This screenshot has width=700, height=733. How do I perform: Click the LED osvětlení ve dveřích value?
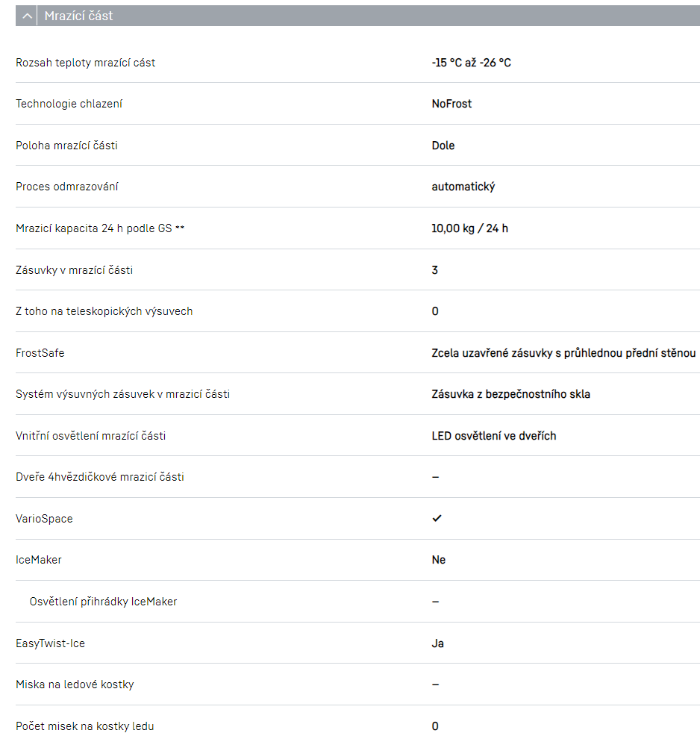click(493, 436)
